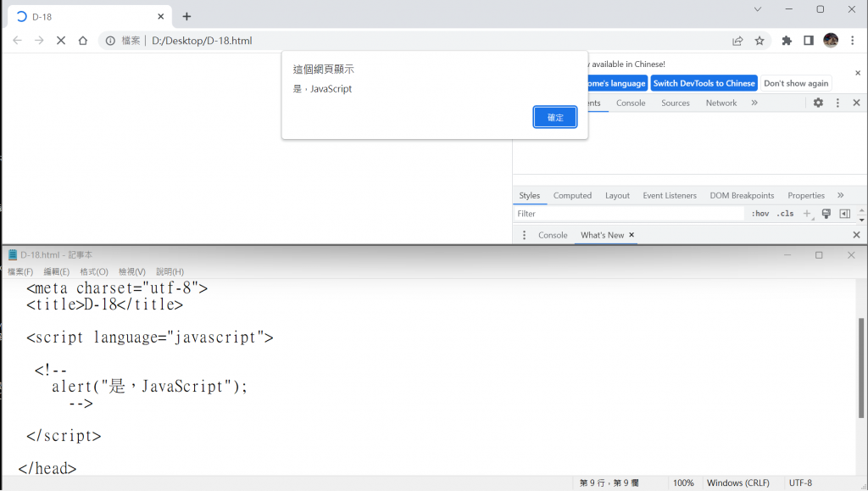Select the Styles pane tab
This screenshot has width=868, height=491.
(x=529, y=195)
